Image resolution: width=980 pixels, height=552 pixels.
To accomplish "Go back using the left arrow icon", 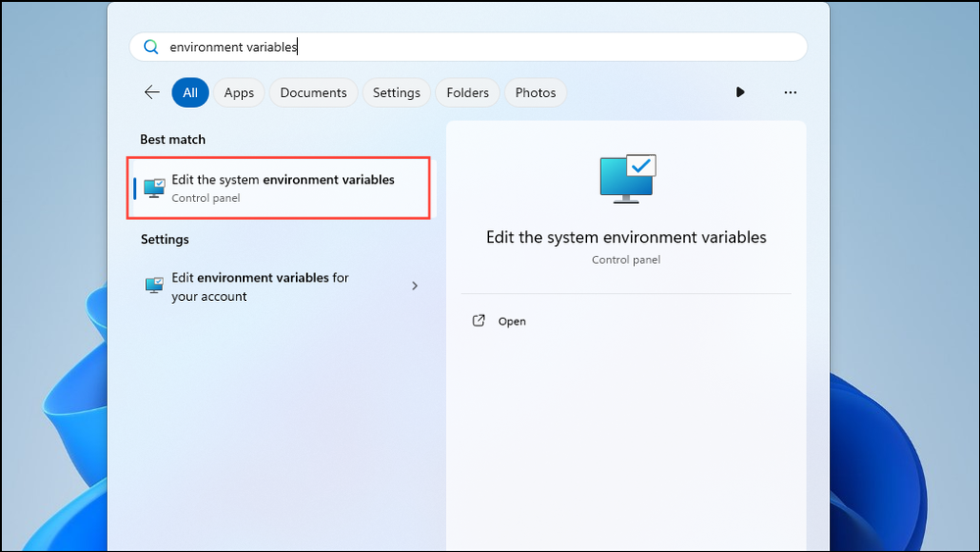I will pos(152,92).
